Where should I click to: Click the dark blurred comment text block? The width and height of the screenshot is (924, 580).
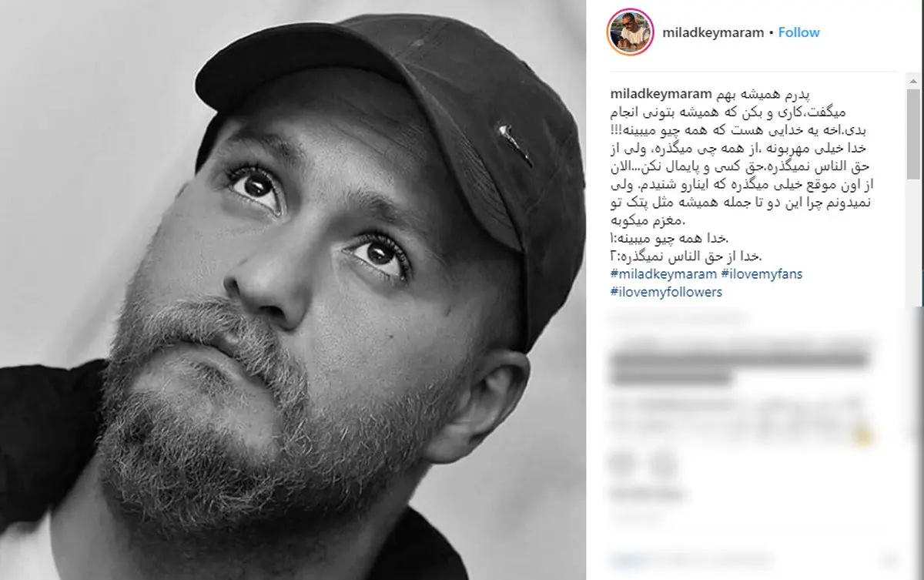click(738, 368)
